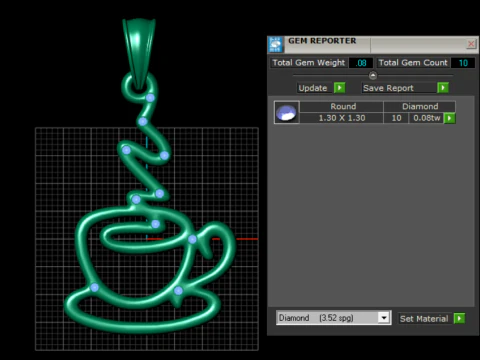
Task: Select the gem on the coffee cup handle junction
Action: point(192,239)
